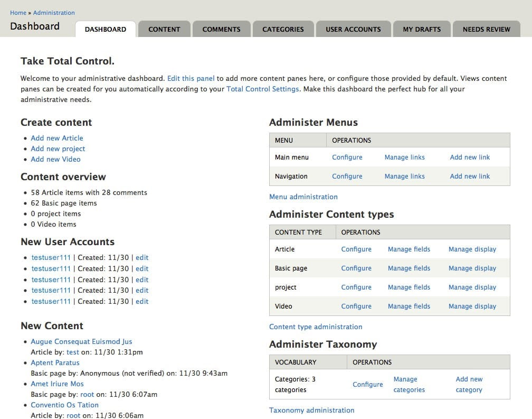Manage display for Article

[x=472, y=249]
